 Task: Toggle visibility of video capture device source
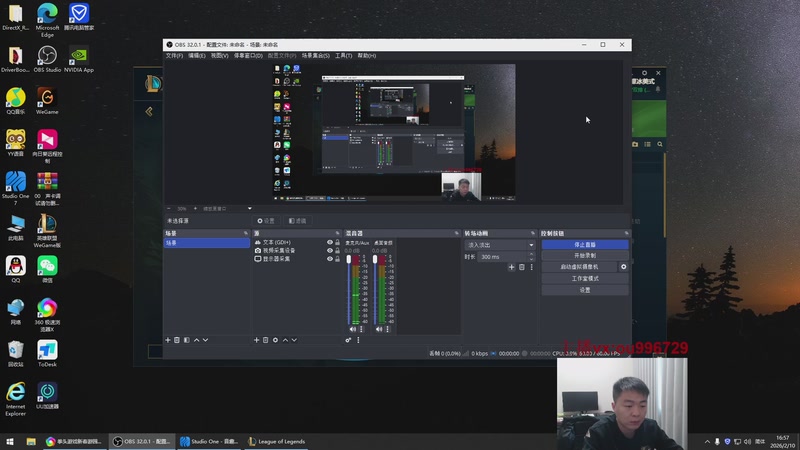(330, 251)
